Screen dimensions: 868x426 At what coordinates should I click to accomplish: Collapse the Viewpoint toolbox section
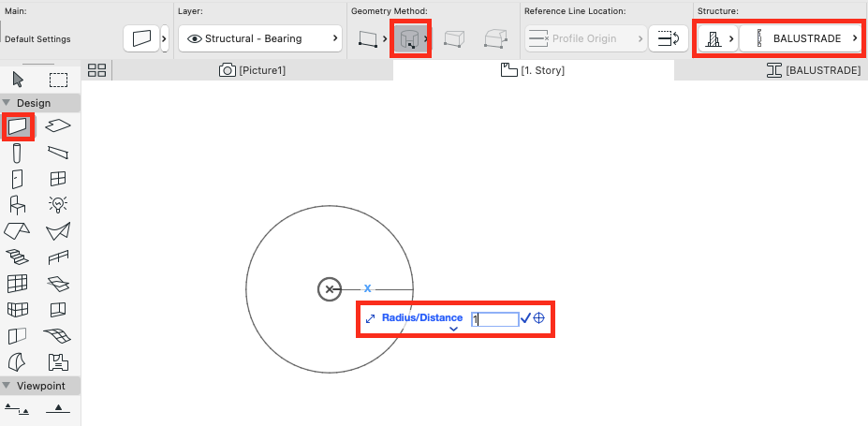coord(7,386)
